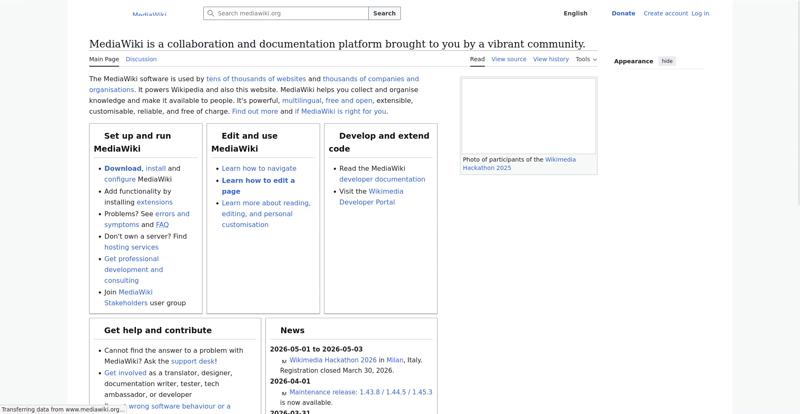Focus the Search mediawiki.org field

click(x=290, y=14)
